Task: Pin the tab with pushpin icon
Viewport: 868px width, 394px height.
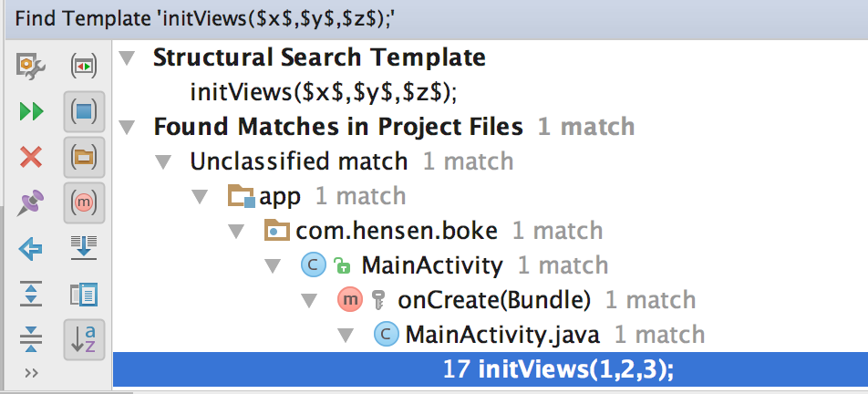Action: pyautogui.click(x=30, y=202)
